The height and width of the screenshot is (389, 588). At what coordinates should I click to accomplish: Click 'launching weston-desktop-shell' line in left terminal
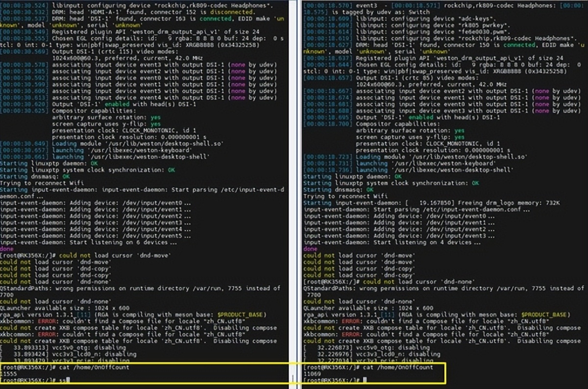point(105,157)
